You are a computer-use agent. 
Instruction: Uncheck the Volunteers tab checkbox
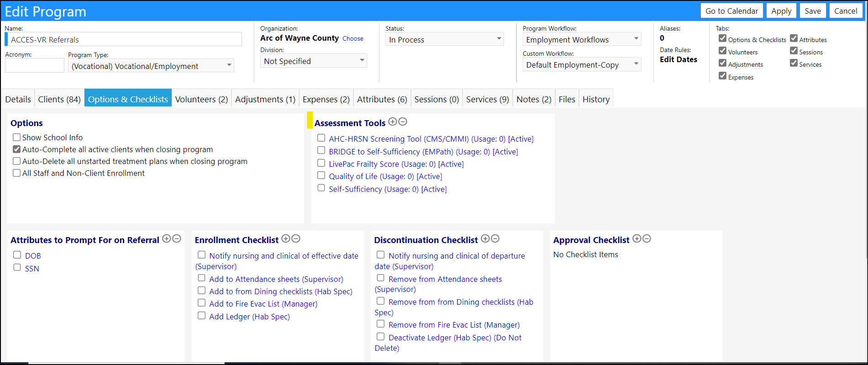pyautogui.click(x=722, y=51)
